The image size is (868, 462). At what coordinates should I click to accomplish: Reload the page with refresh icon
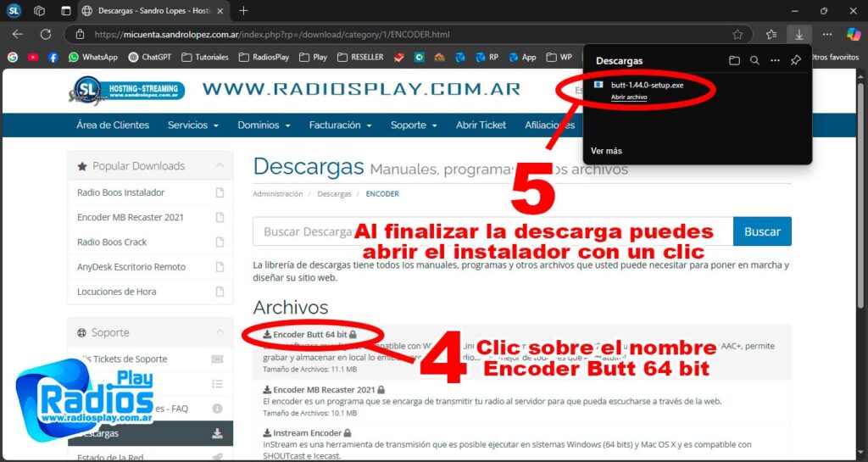pyautogui.click(x=46, y=34)
